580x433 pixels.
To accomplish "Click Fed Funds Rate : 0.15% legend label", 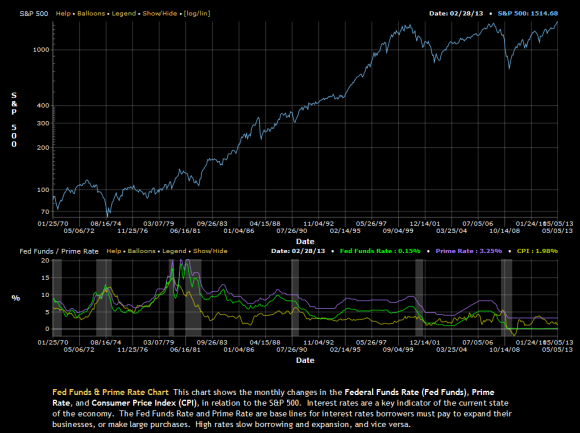I will (380, 251).
